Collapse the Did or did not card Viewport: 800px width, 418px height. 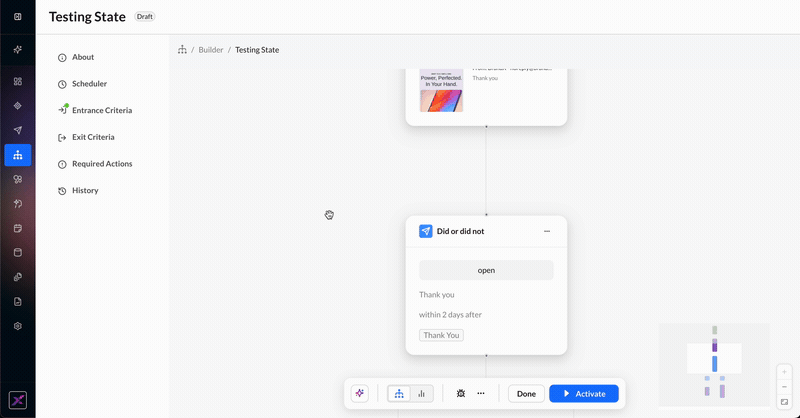(547, 231)
